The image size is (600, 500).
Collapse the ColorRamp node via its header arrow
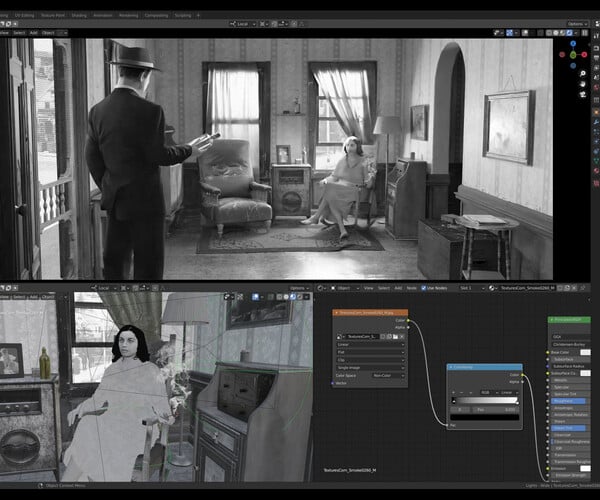tap(451, 367)
